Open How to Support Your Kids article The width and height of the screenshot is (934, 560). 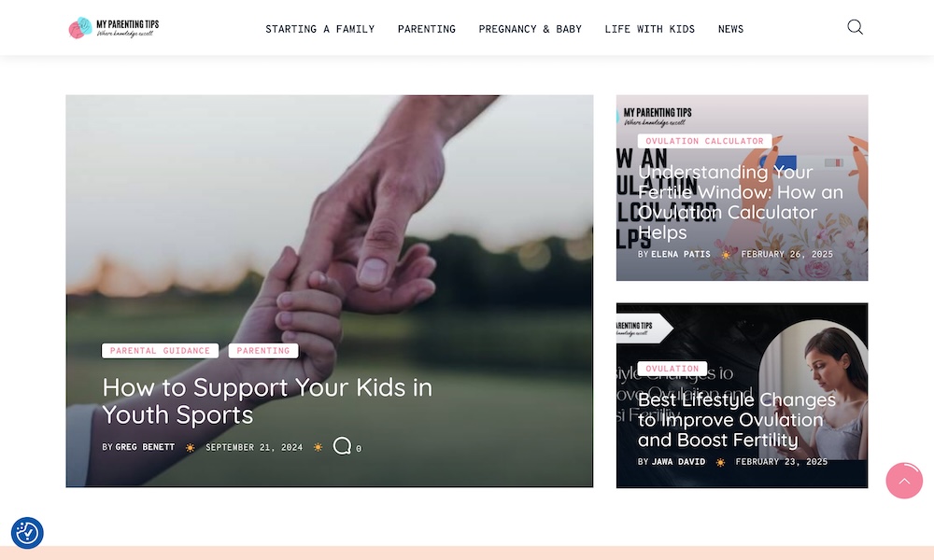(267, 400)
